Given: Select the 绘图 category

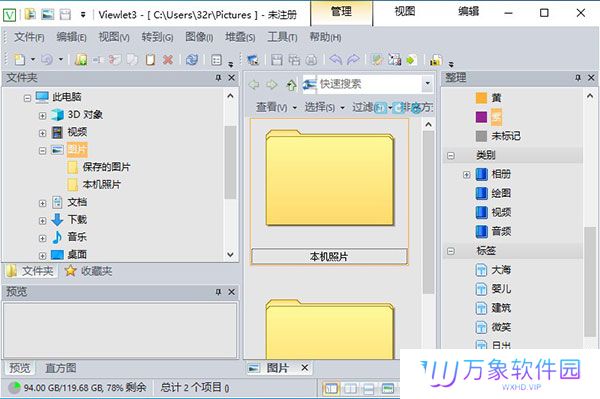Looking at the screenshot, I should click(x=493, y=193).
